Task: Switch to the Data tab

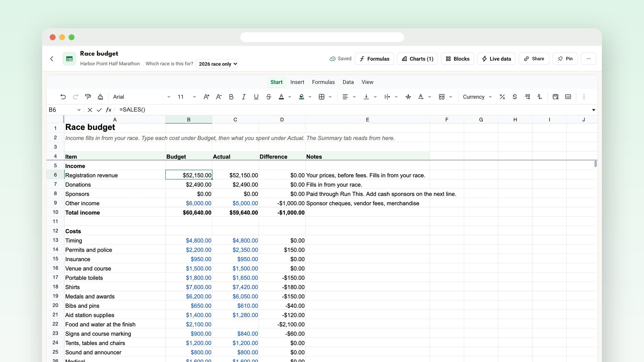Action: click(348, 82)
